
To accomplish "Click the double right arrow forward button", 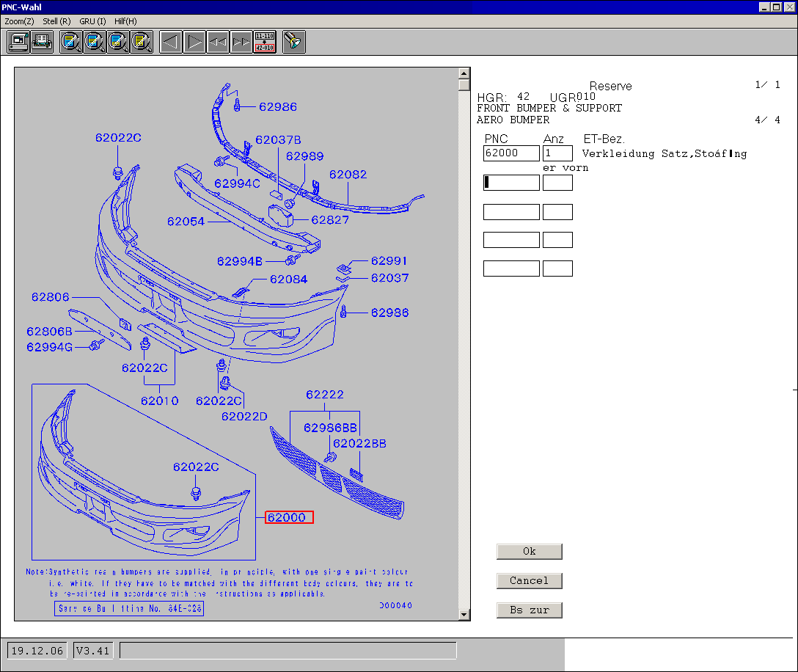I will [x=241, y=42].
